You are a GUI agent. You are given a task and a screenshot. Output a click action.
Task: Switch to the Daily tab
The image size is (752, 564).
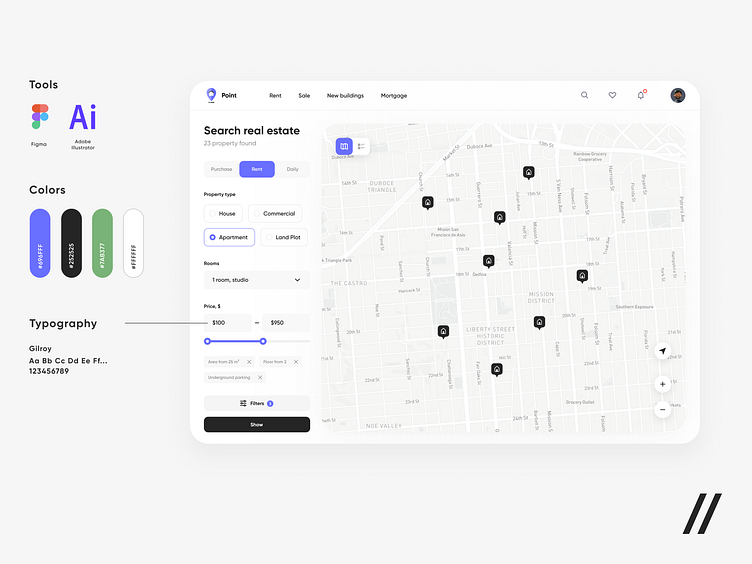292,169
